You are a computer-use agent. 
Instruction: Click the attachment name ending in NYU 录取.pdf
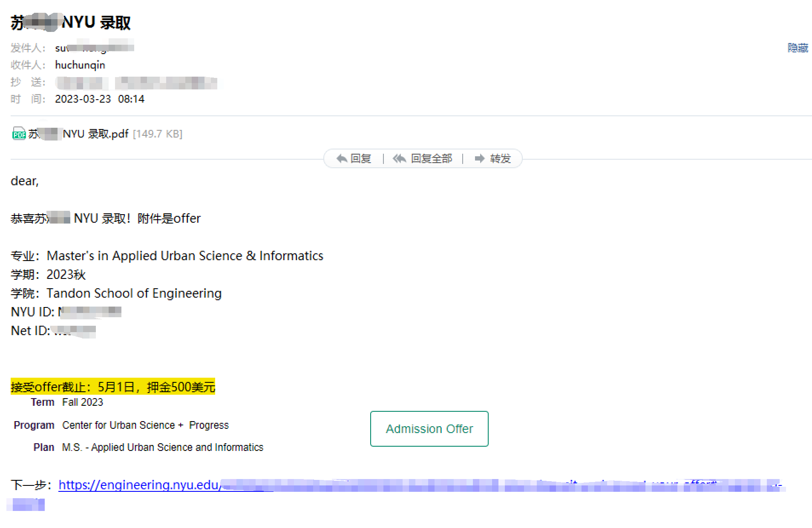tap(78, 134)
